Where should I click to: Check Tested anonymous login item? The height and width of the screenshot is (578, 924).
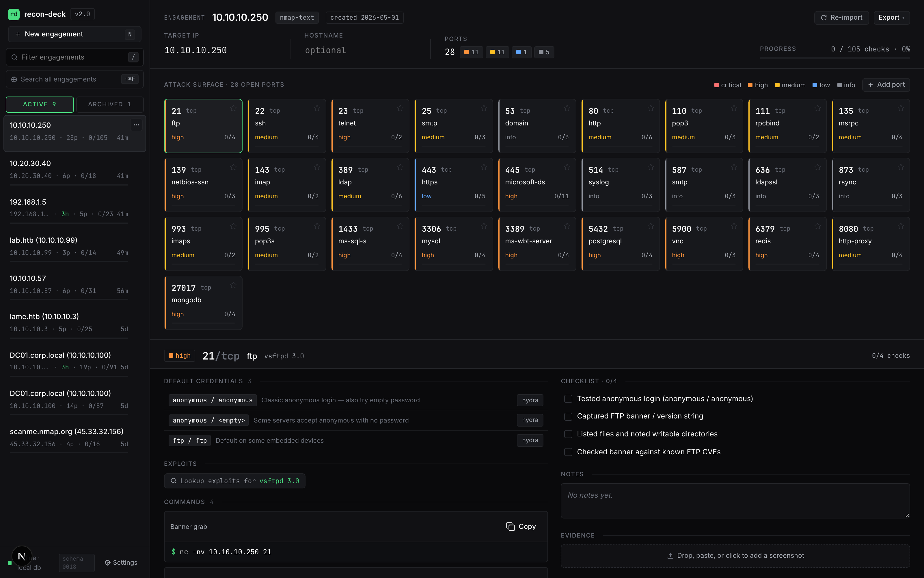[x=568, y=399]
